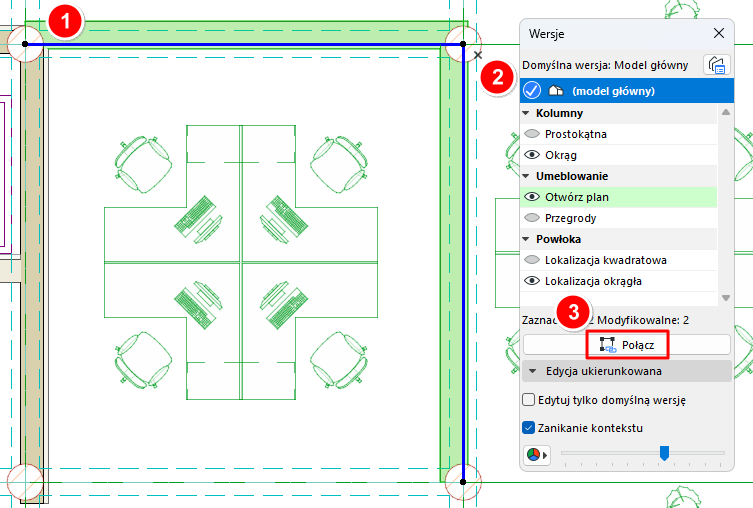Collapse the Umeblowanie group
The width and height of the screenshot is (753, 508).
point(526,176)
